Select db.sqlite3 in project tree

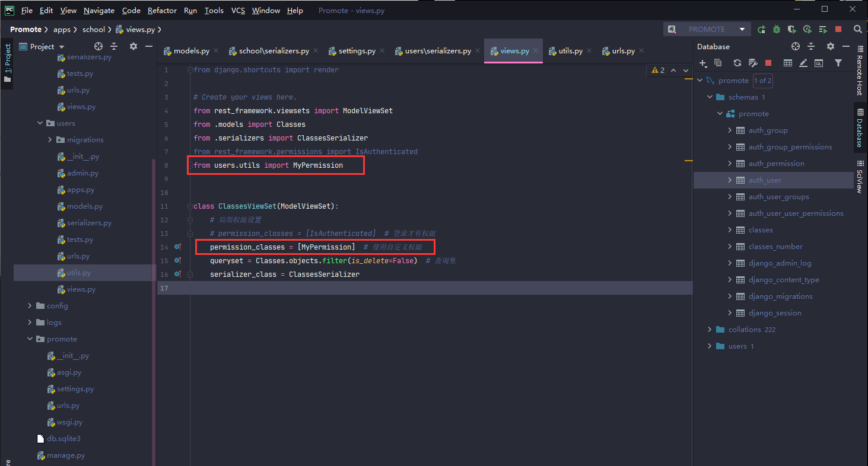[x=63, y=439]
